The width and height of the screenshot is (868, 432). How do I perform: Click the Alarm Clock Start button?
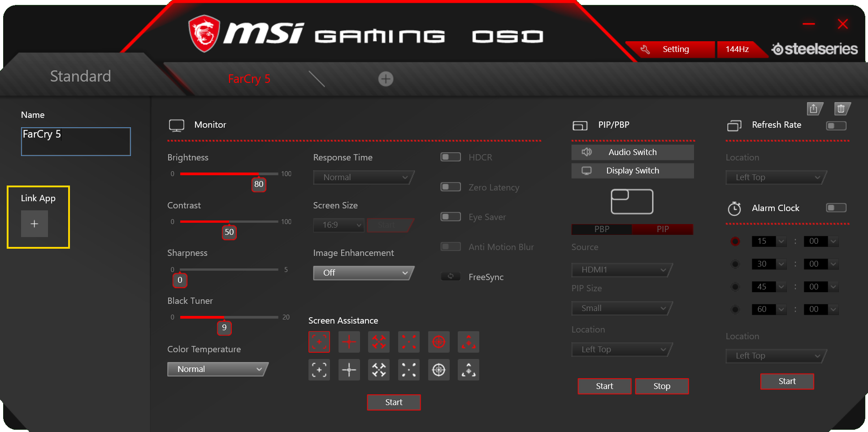coord(787,381)
